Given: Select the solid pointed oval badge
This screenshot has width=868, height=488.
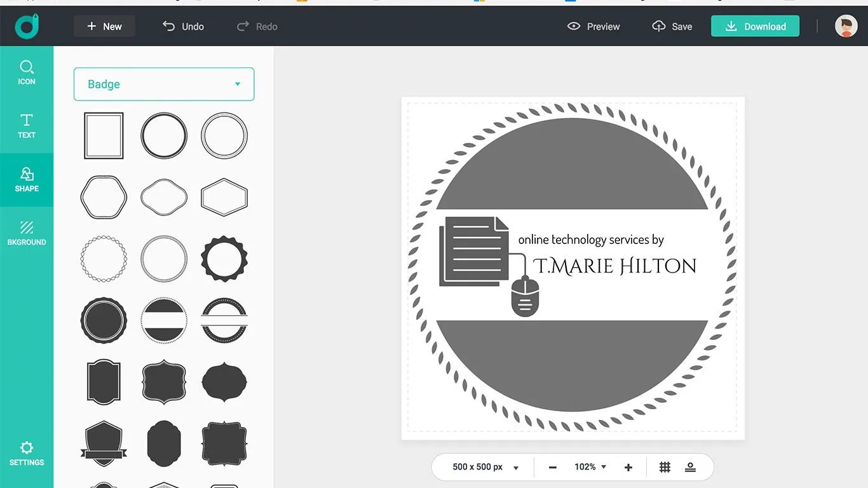Looking at the screenshot, I should pos(224,382).
